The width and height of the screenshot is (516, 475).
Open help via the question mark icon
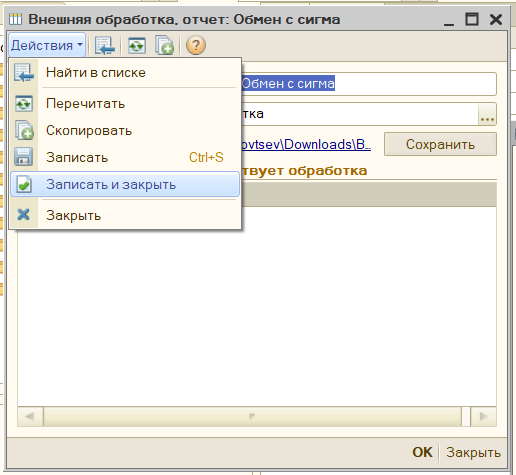click(196, 45)
